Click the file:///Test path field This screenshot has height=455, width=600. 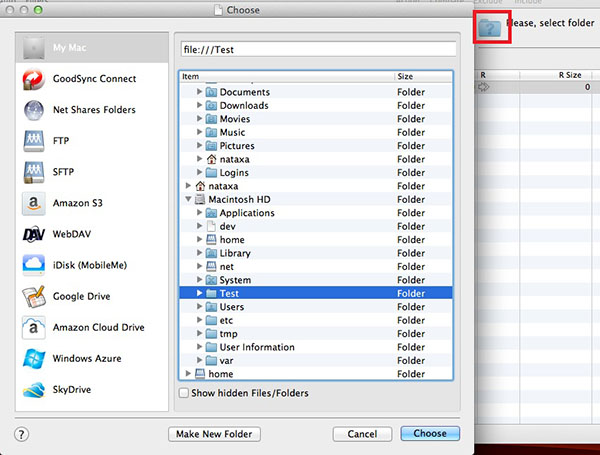(x=318, y=49)
